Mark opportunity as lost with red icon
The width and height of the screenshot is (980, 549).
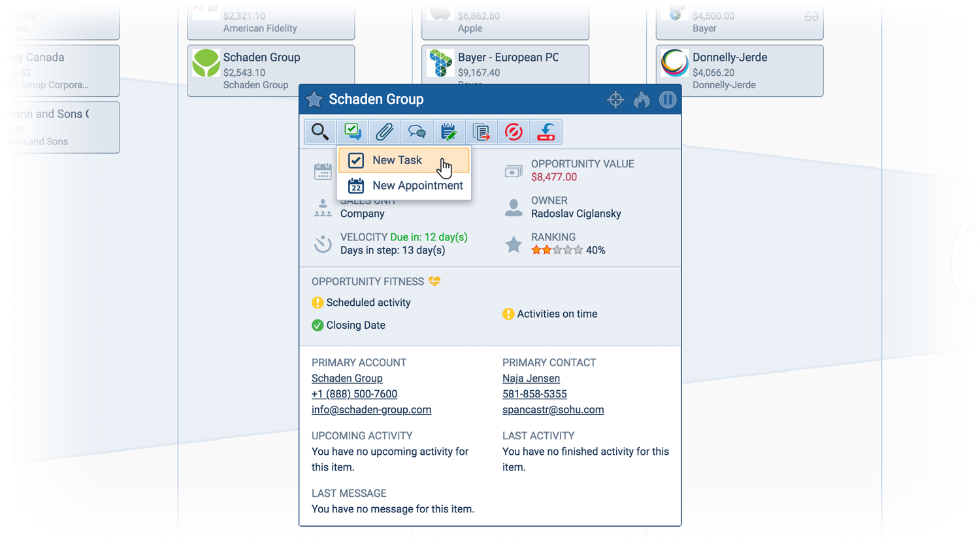514,131
